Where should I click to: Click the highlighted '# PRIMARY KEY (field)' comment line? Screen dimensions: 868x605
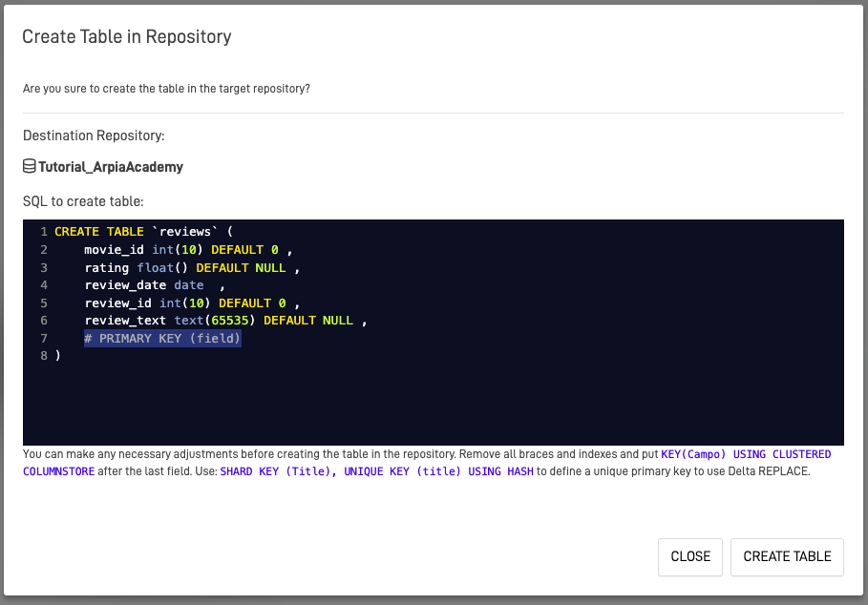coord(162,339)
